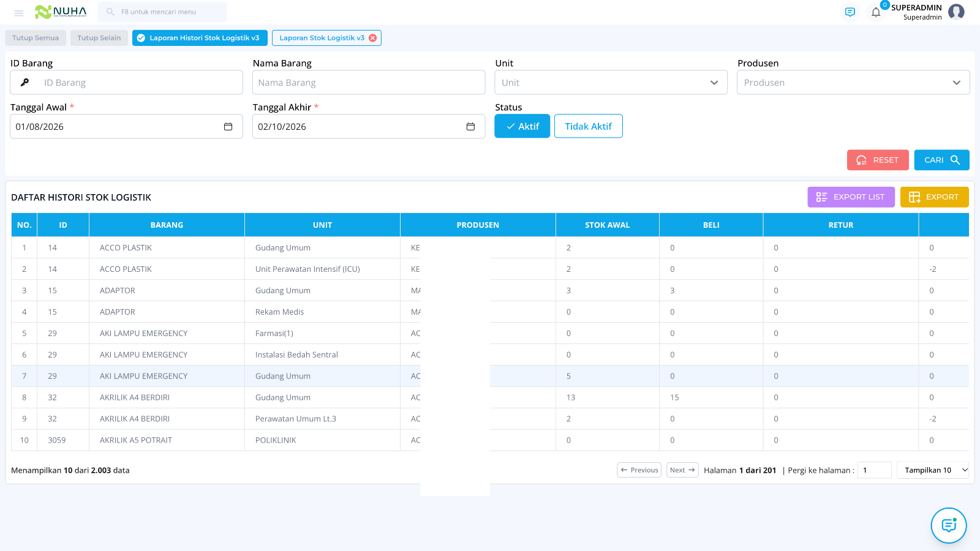Click the STOK AWAL column header

(x=608, y=225)
